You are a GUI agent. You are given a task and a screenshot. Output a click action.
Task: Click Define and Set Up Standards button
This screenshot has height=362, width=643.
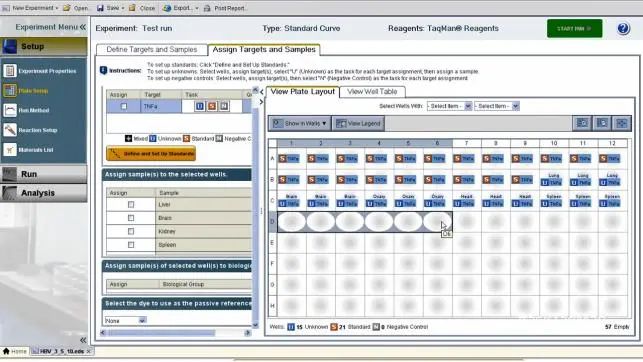pos(151,154)
